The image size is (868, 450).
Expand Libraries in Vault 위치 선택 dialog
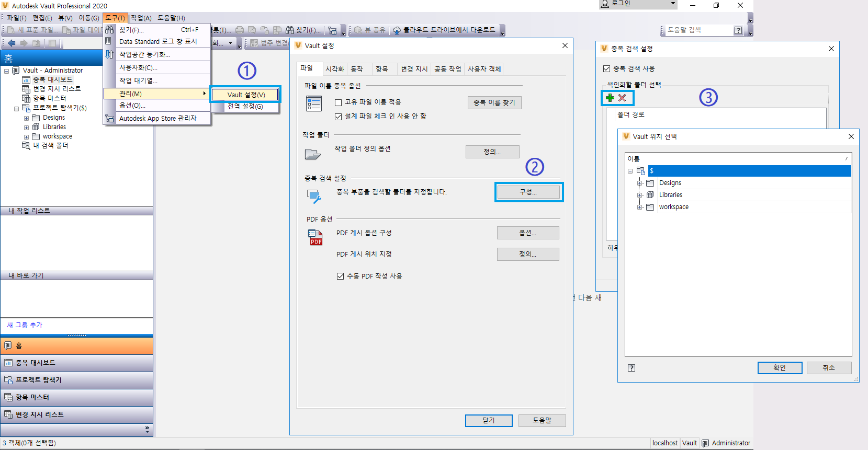tap(640, 195)
